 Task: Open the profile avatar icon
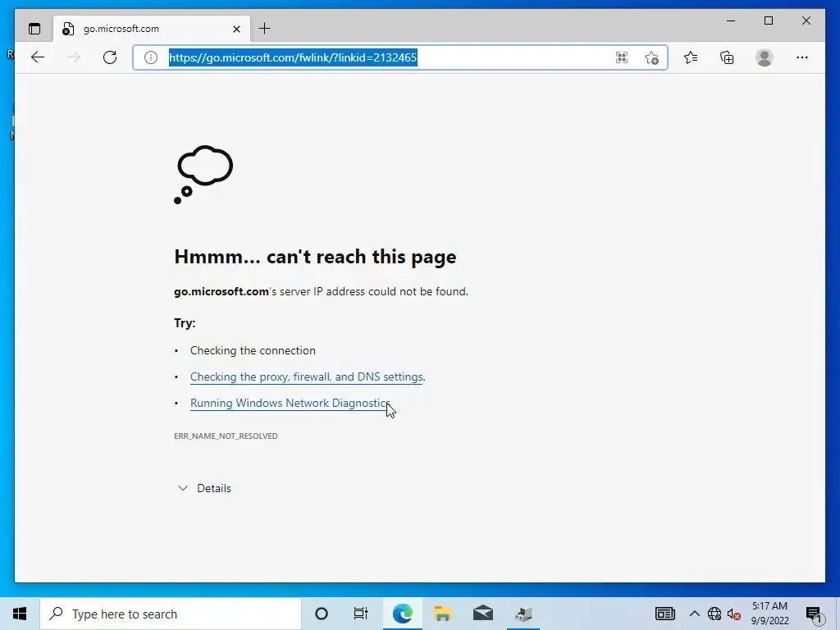[765, 57]
